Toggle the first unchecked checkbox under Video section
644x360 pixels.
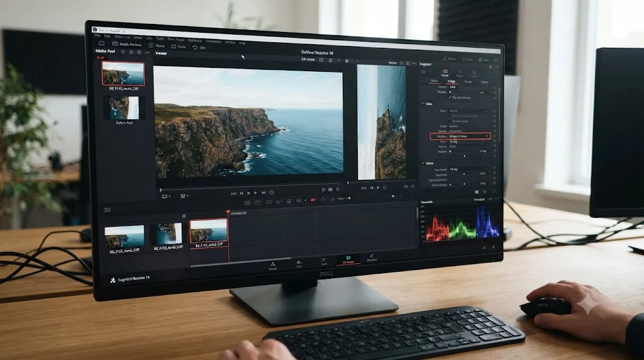[450, 116]
